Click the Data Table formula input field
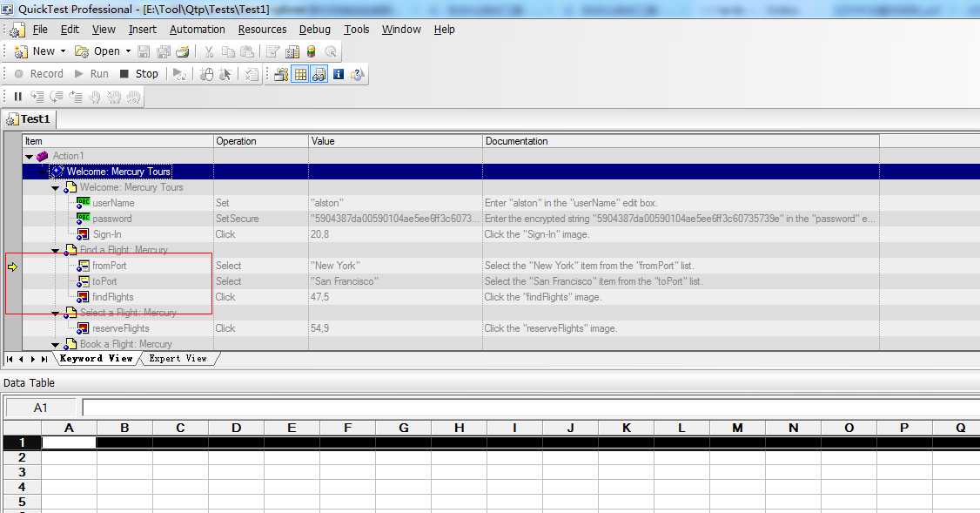The height and width of the screenshot is (513, 980). pyautogui.click(x=531, y=408)
